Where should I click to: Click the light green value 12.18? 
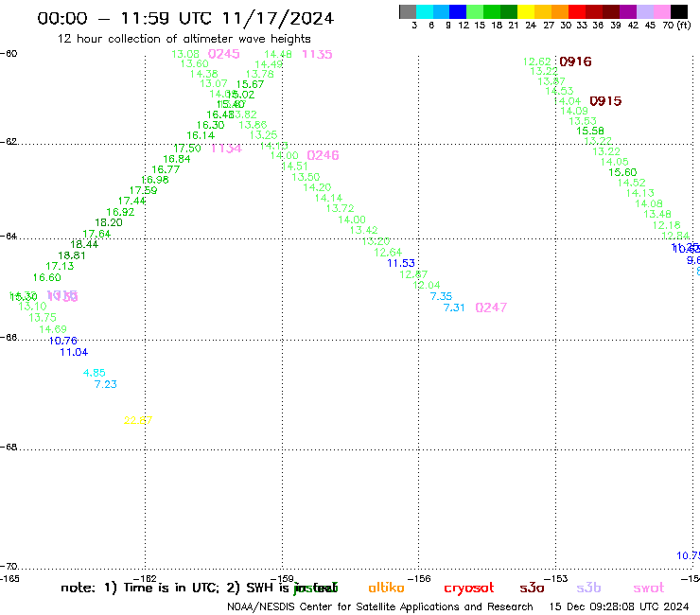coord(667,225)
